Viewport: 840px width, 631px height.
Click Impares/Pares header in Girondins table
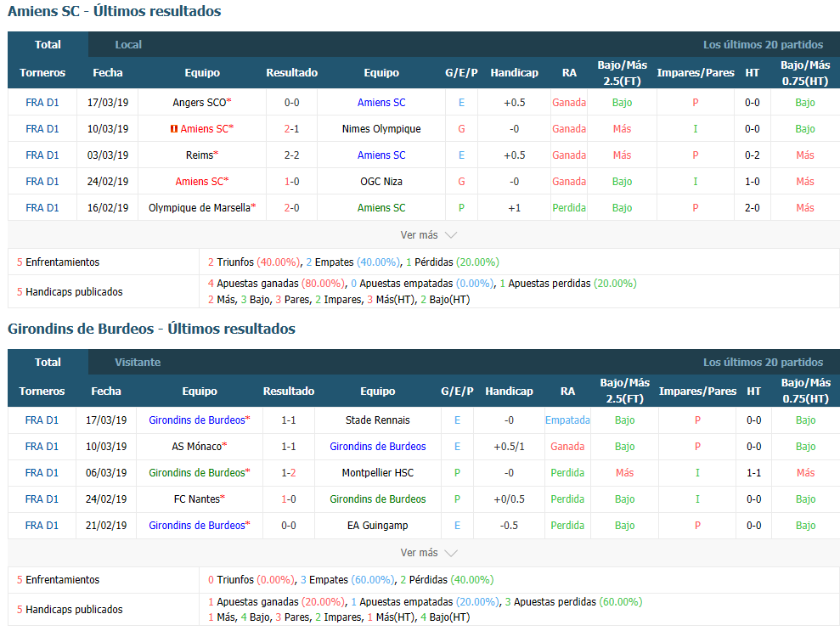[697, 391]
